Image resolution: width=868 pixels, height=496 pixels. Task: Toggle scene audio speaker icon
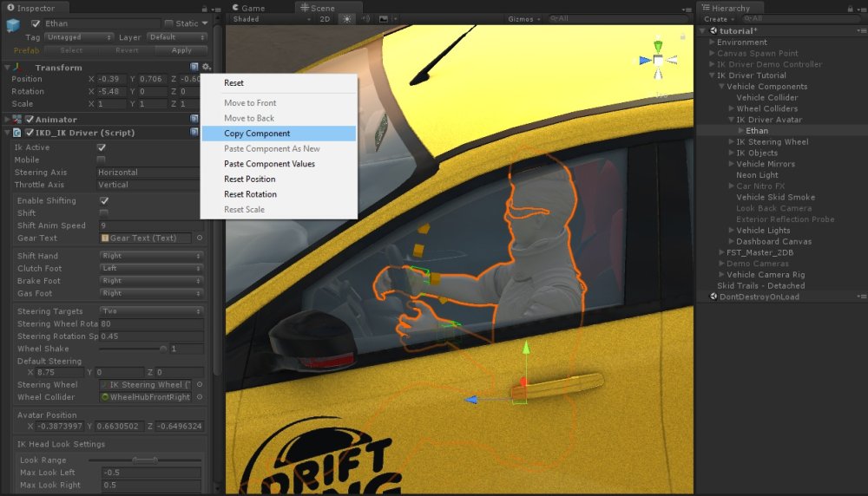pos(366,19)
